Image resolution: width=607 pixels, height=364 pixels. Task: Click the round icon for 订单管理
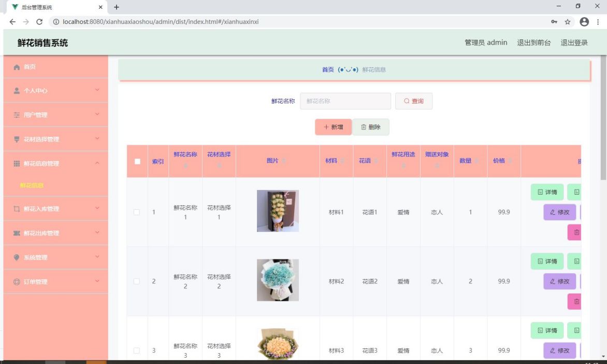point(17,282)
